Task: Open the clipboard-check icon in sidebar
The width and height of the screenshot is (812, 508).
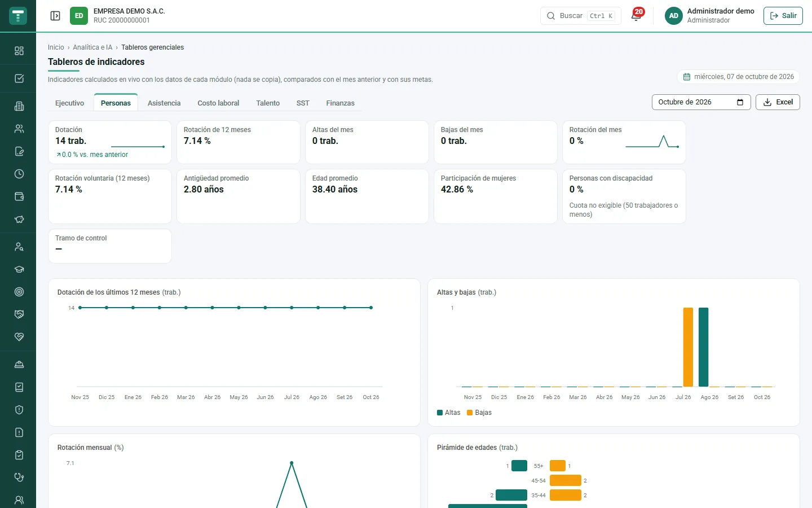Action: (x=19, y=455)
